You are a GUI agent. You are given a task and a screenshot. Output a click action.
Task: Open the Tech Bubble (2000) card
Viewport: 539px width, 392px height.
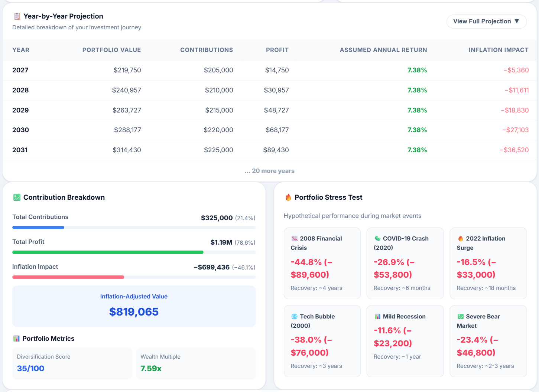tap(322, 341)
